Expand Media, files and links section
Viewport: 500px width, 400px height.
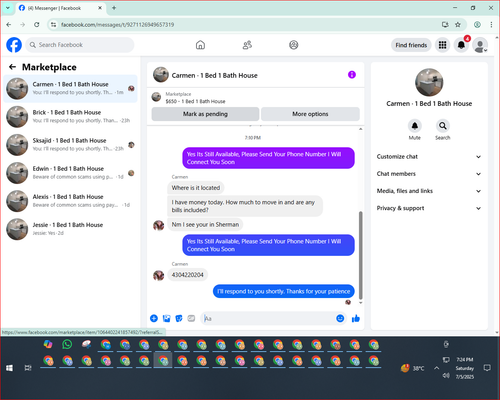pos(429,191)
